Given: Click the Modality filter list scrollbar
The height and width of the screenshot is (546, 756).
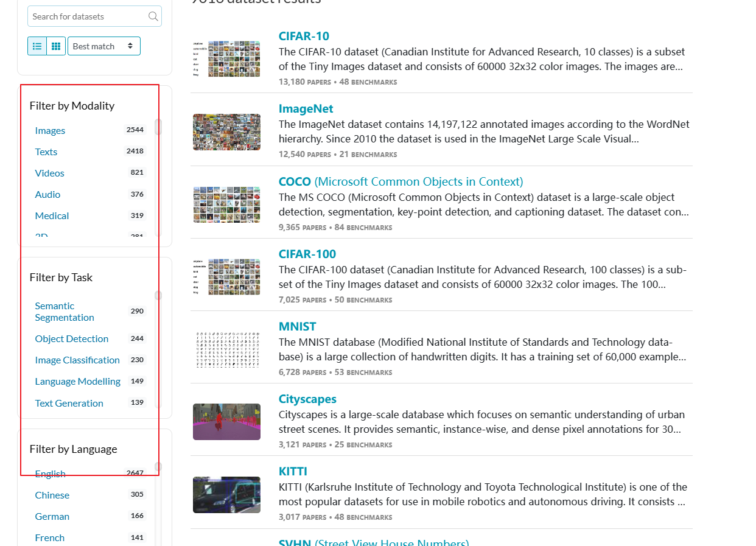Looking at the screenshot, I should 158,127.
